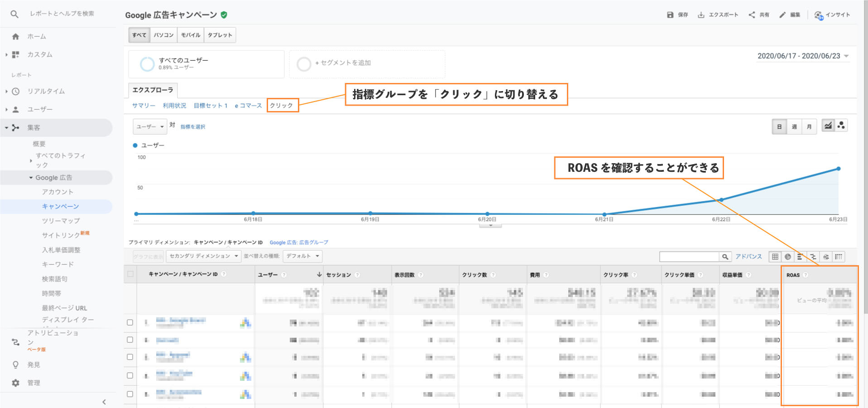
Task: Select the 月 monthly granularity toggle
Action: tap(809, 126)
